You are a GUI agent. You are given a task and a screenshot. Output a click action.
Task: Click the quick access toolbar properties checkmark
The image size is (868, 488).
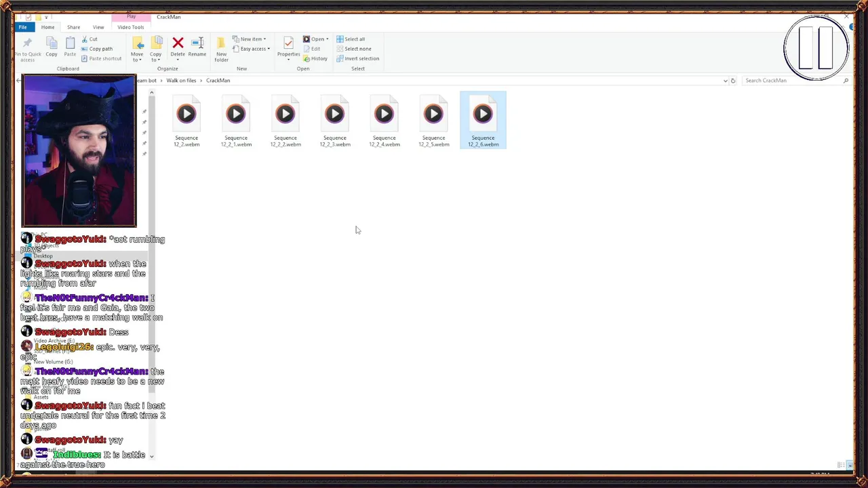tap(28, 17)
